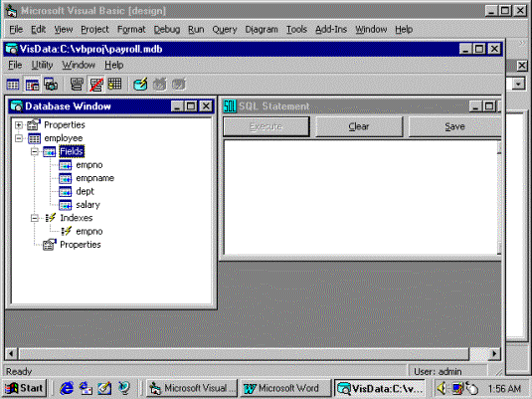This screenshot has height=399, width=532.
Task: Open the Visual Basic Debug menu
Action: point(167,30)
